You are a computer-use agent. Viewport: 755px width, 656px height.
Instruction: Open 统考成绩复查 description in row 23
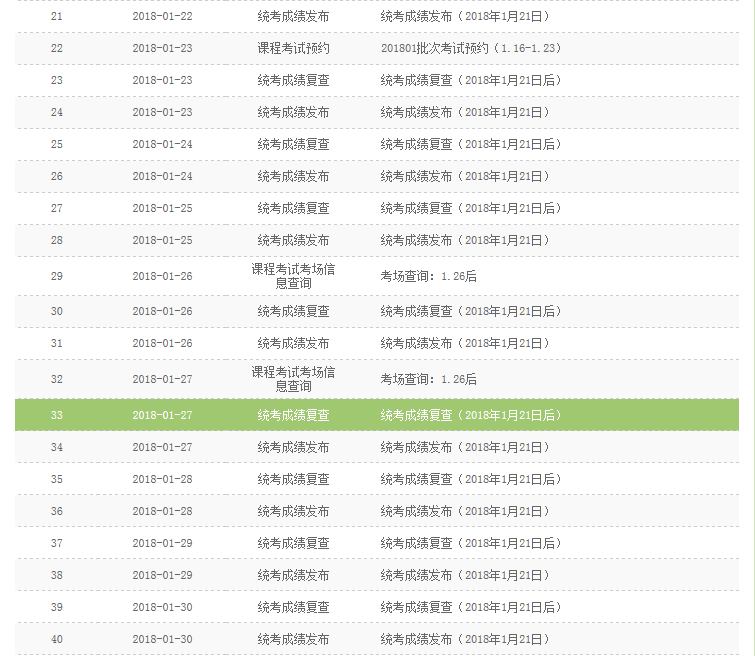click(470, 80)
